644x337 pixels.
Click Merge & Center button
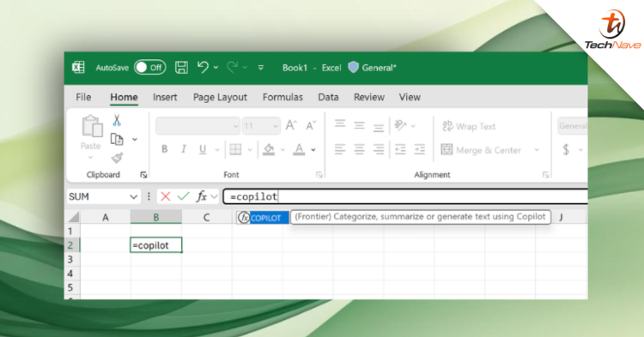[481, 150]
